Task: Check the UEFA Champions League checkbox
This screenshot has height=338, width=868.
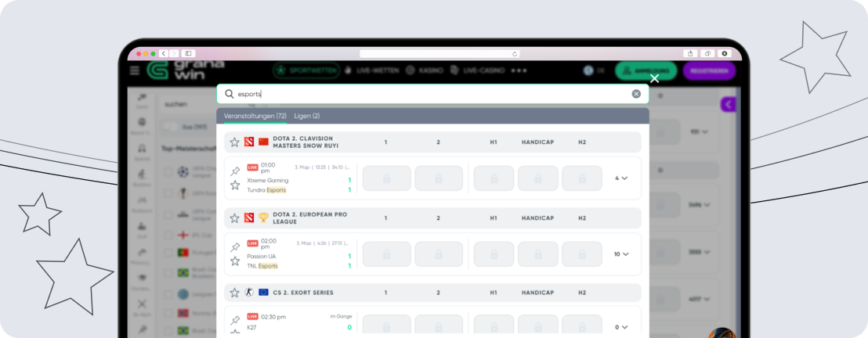Action: click(168, 172)
